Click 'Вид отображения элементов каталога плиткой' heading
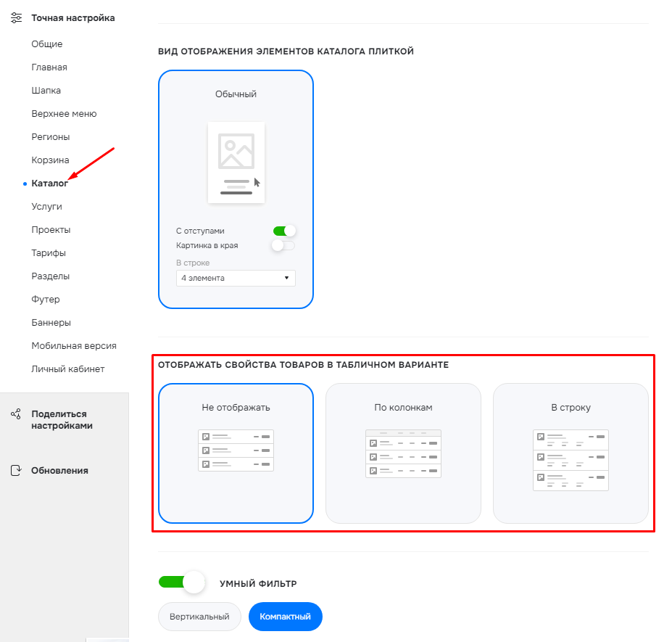672x642 pixels. (286, 51)
